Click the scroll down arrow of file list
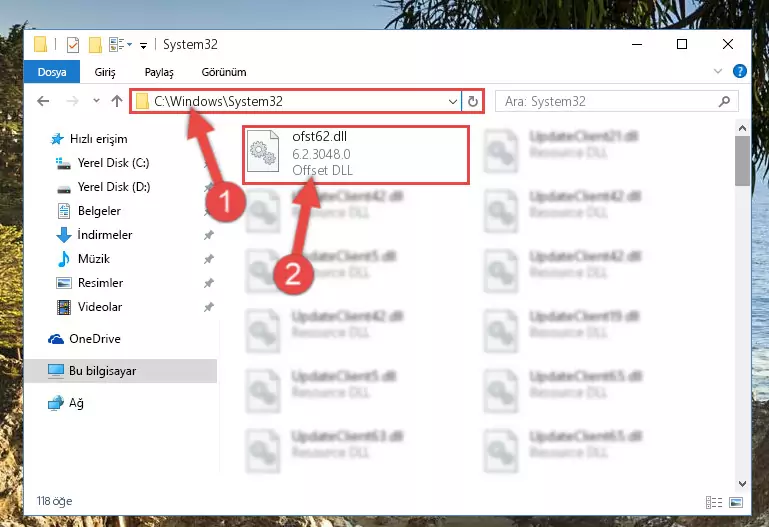Screen dimensions: 769x527 click(x=742, y=484)
